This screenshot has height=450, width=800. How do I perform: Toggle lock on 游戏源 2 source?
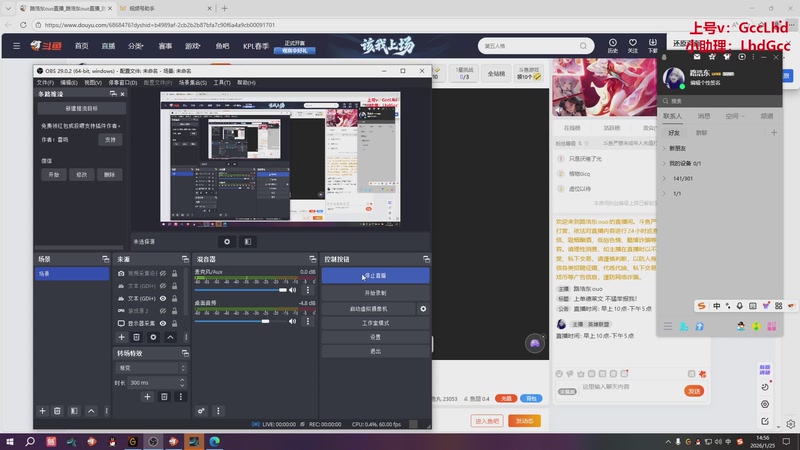tap(174, 311)
